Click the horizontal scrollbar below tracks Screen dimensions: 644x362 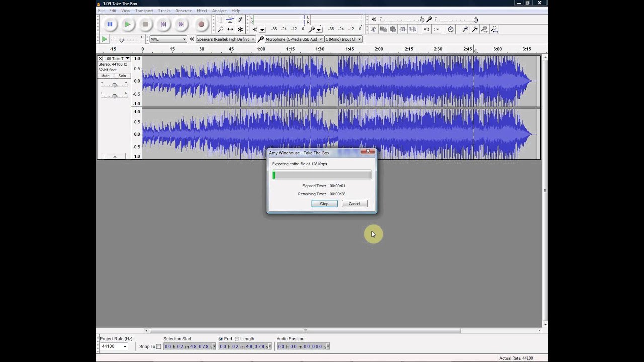tap(305, 331)
